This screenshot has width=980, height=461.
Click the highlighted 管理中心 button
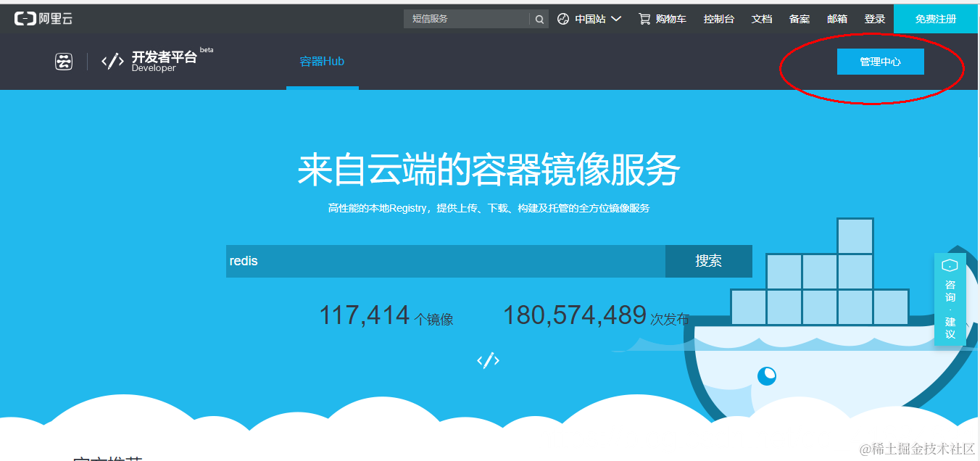[880, 62]
